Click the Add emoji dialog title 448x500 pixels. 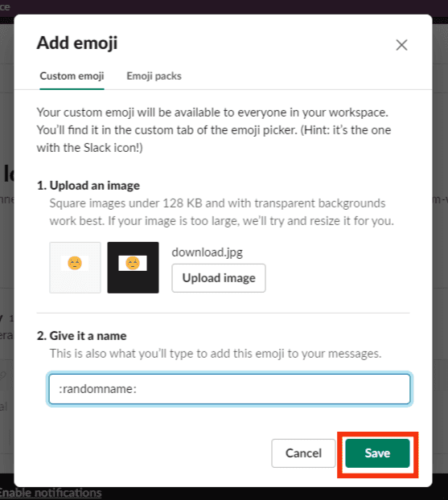pyautogui.click(x=77, y=43)
